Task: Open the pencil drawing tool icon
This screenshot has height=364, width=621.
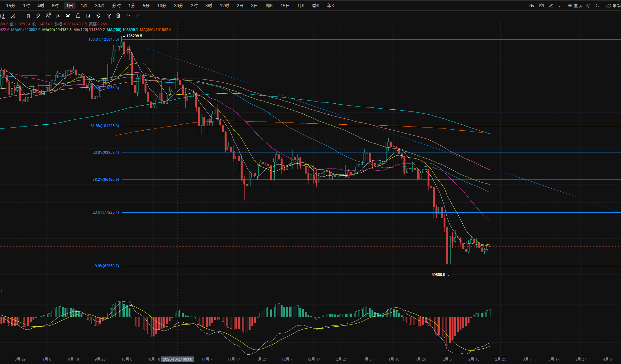Action: pyautogui.click(x=551, y=6)
